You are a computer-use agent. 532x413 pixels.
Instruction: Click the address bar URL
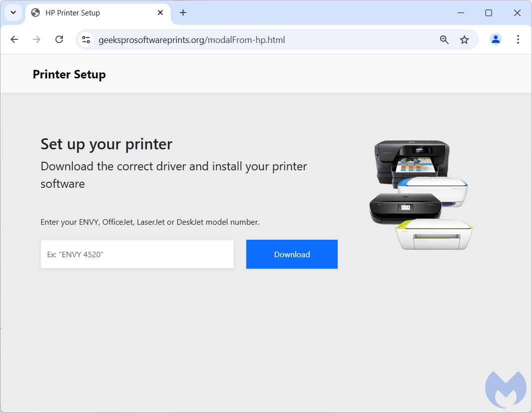coord(192,40)
